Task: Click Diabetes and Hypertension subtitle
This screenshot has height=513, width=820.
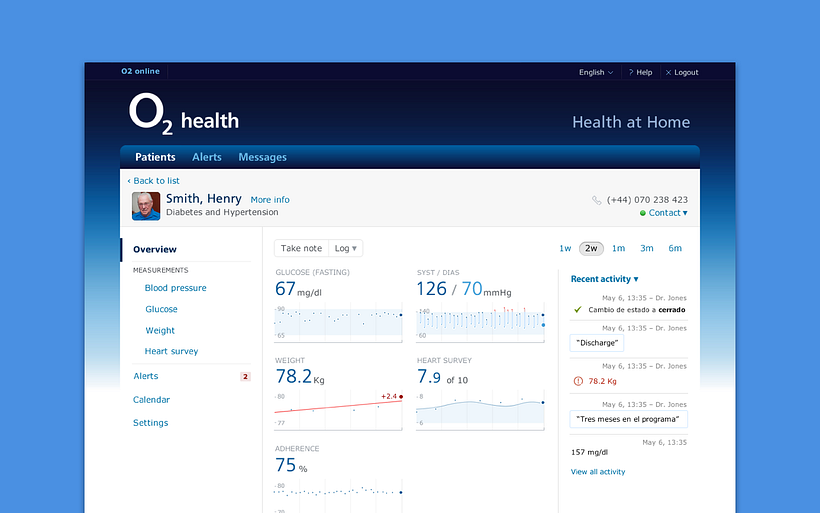Action: pos(222,212)
